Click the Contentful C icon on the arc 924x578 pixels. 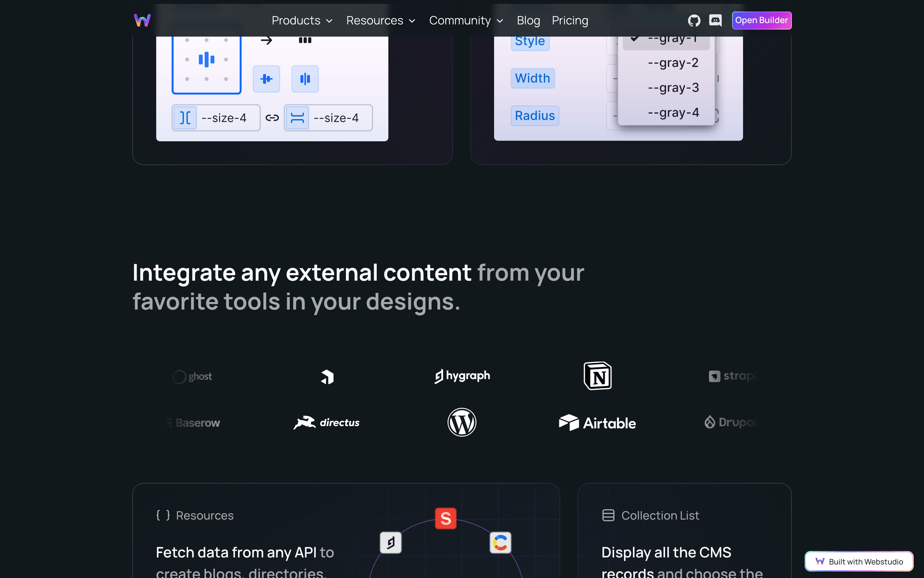500,542
